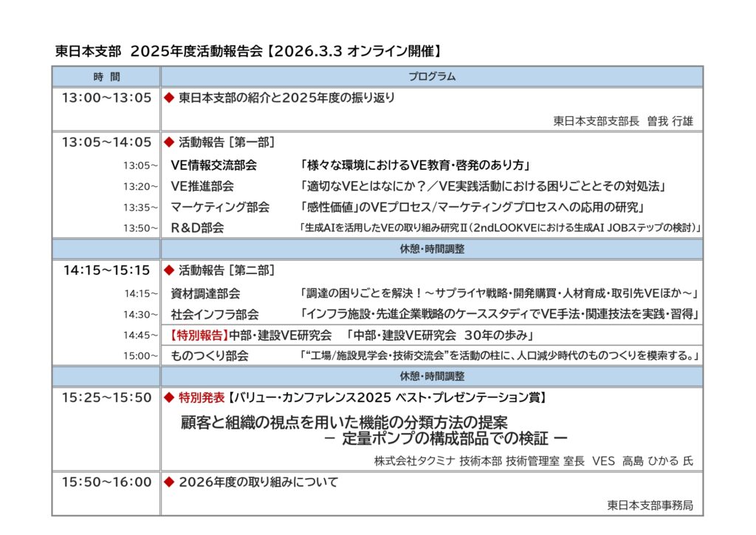Viewport: 756px width, 535px height.
Task: Click the red diamond before 活動報告 [第二部]
Action: click(168, 270)
